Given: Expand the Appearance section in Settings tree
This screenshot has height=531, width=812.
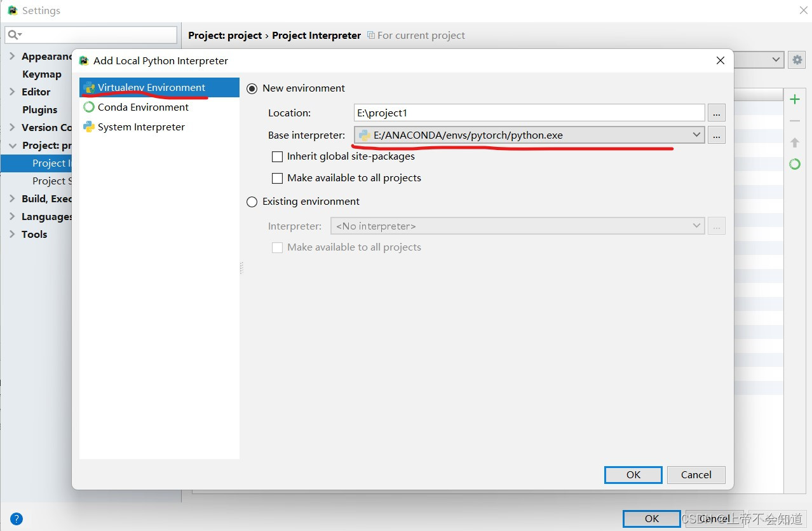Looking at the screenshot, I should tap(12, 56).
